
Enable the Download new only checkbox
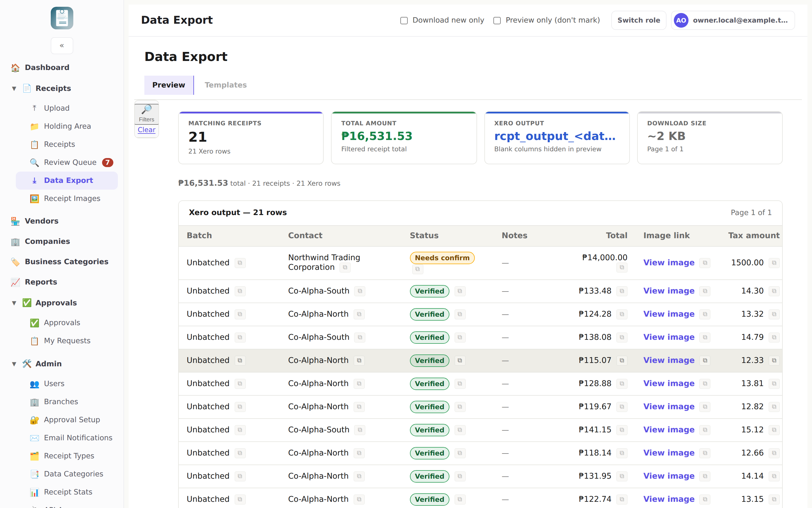pos(404,21)
